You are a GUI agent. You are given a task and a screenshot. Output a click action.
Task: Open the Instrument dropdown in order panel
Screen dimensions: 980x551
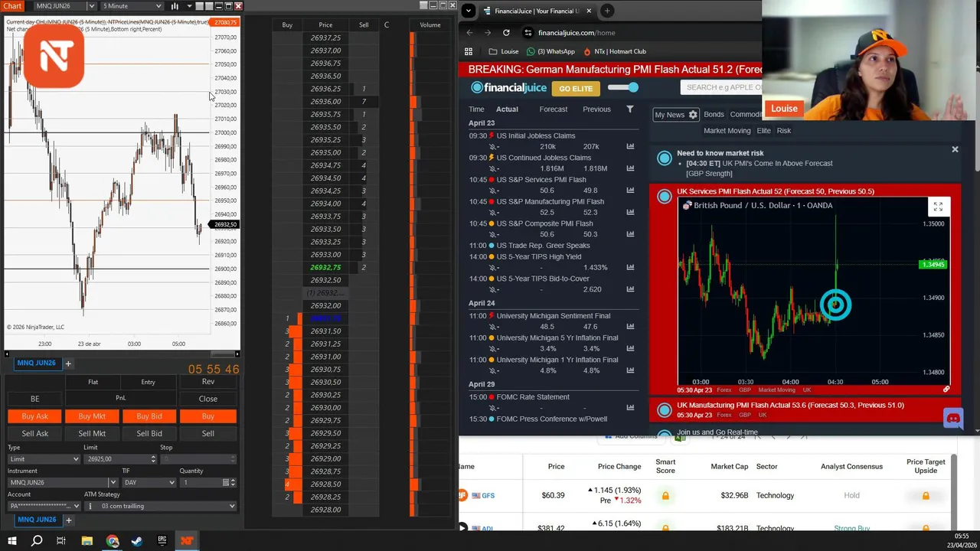[x=113, y=483]
